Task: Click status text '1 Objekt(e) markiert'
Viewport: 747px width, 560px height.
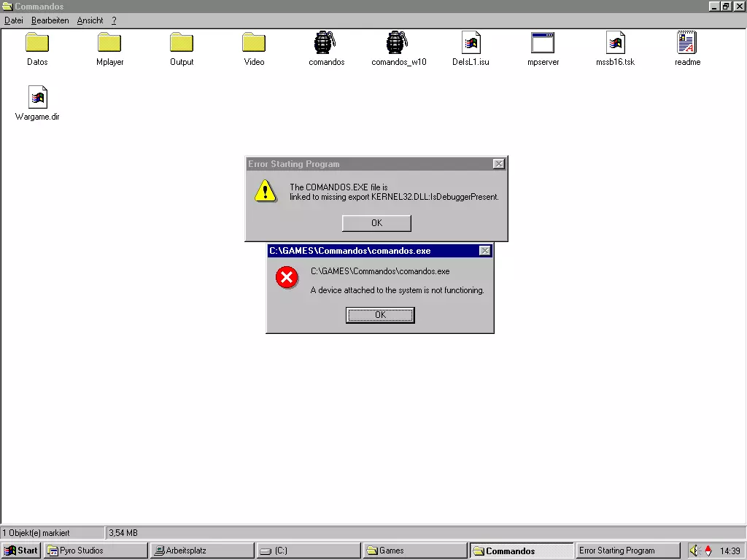Action: tap(36, 533)
